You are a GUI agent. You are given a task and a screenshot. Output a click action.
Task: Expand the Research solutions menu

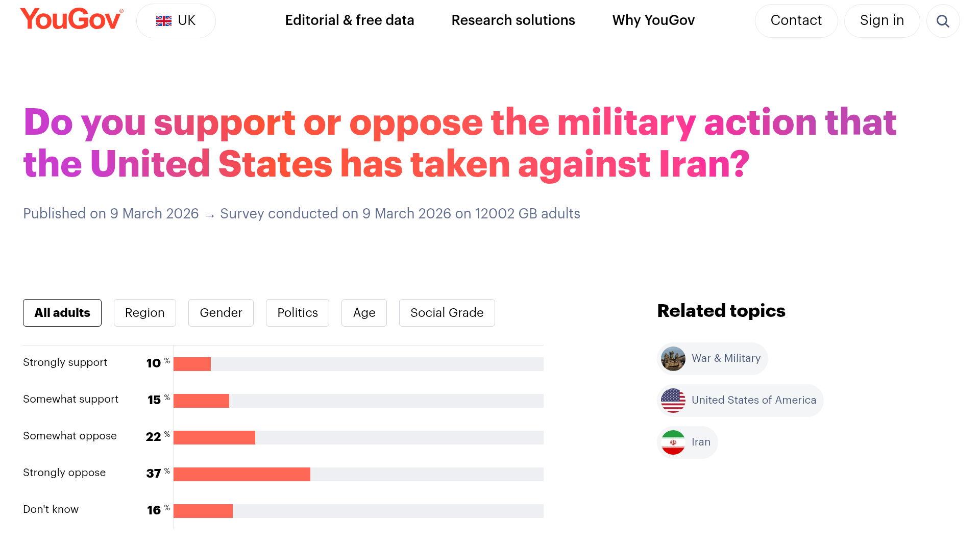point(513,20)
